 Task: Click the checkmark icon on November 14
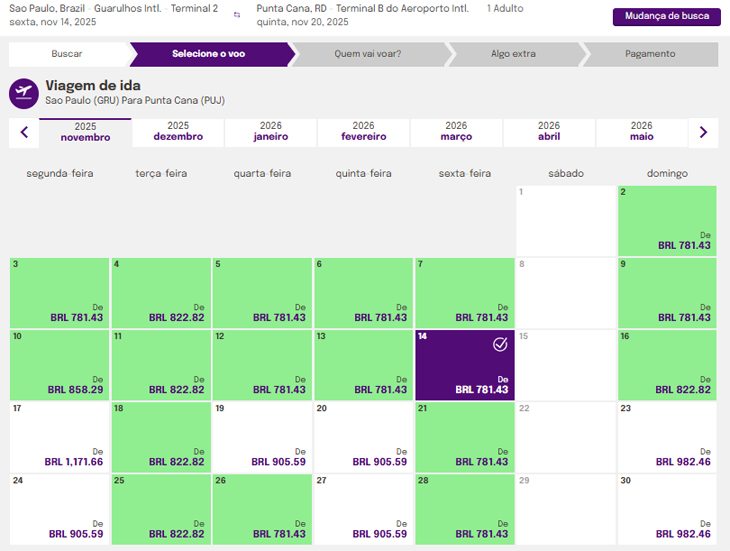tap(500, 344)
